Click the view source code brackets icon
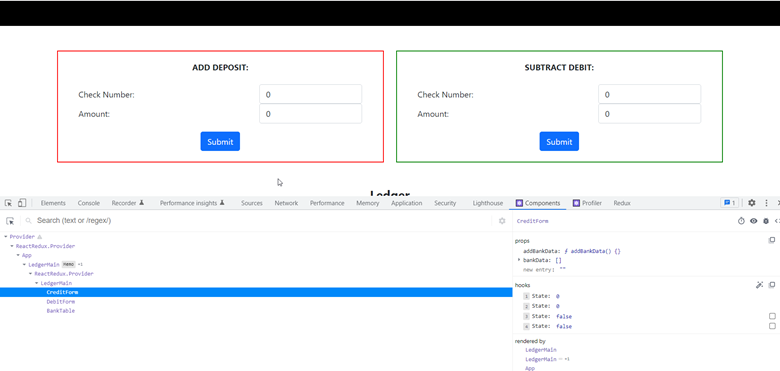This screenshot has width=780, height=371. (x=777, y=221)
